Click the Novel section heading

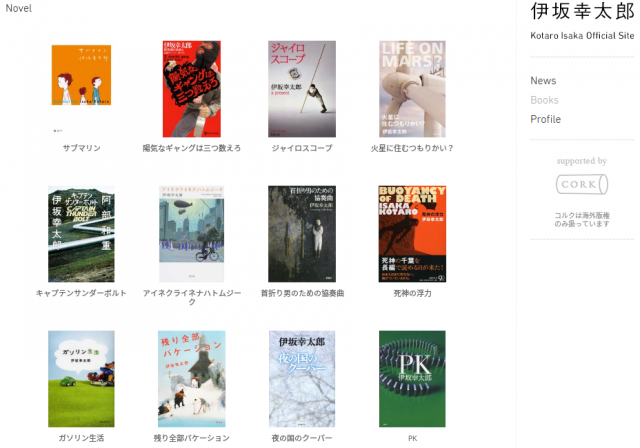(x=18, y=8)
